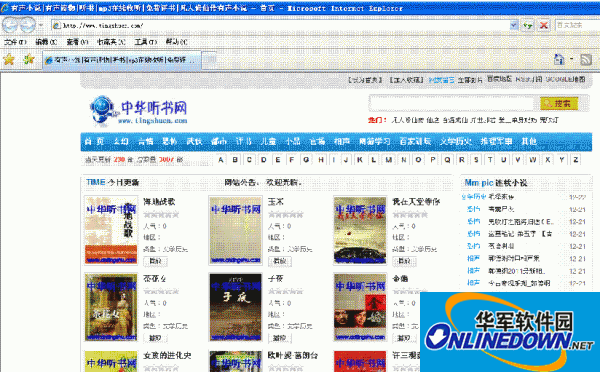Open the 收藏夹(A) menu
The height and width of the screenshot is (372, 600).
(111, 42)
